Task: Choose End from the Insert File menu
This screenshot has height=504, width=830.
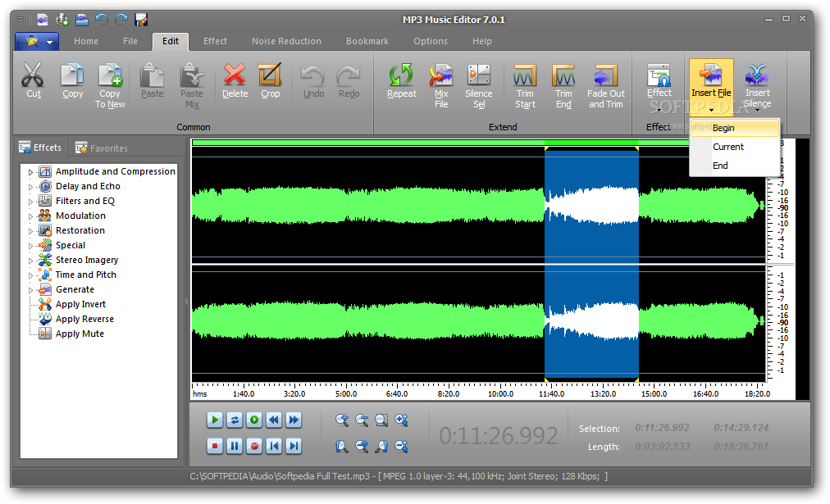Action: (x=735, y=166)
